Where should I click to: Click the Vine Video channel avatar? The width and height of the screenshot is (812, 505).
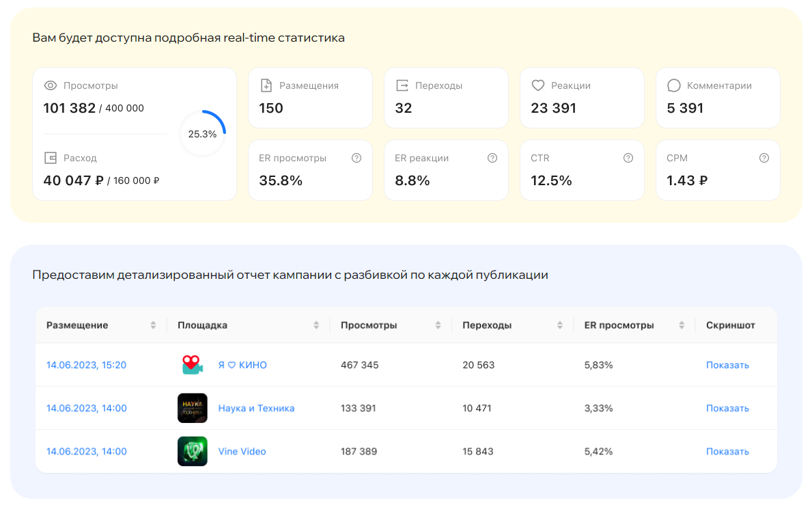(192, 451)
